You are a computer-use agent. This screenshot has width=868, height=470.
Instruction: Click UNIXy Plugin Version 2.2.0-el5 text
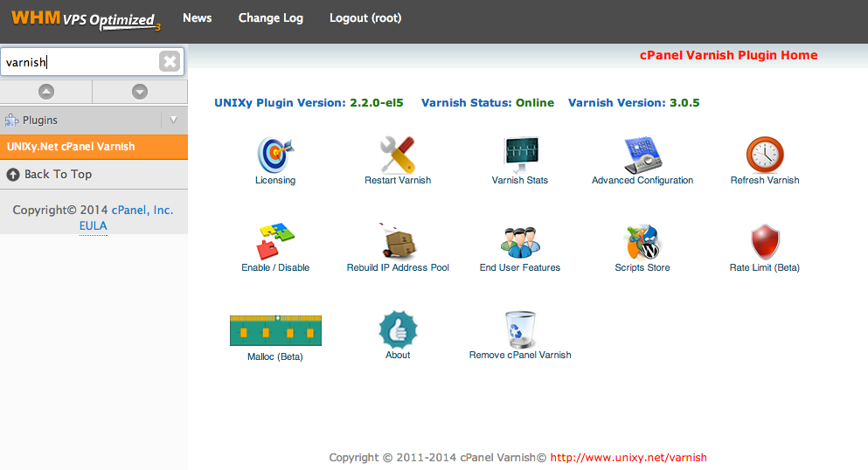309,103
